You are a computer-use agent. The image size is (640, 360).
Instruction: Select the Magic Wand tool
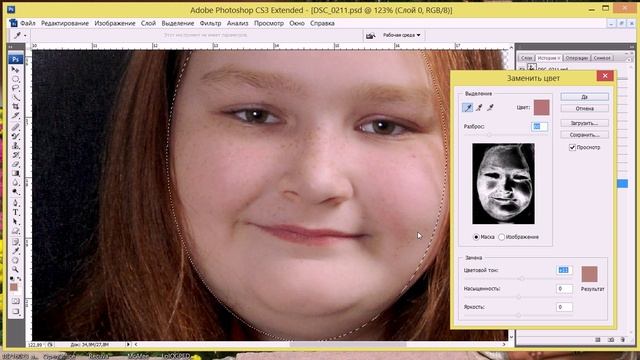point(16,97)
